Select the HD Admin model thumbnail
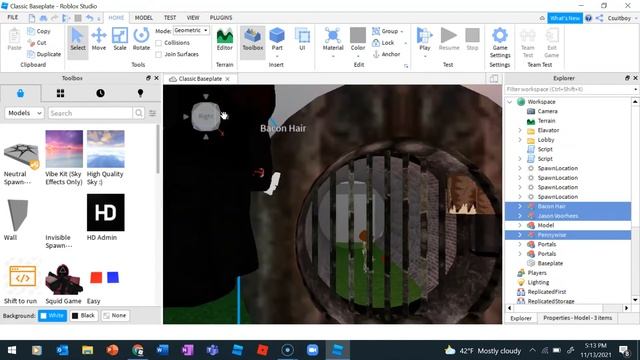Screen dimensions: 640x360 [x=105, y=212]
